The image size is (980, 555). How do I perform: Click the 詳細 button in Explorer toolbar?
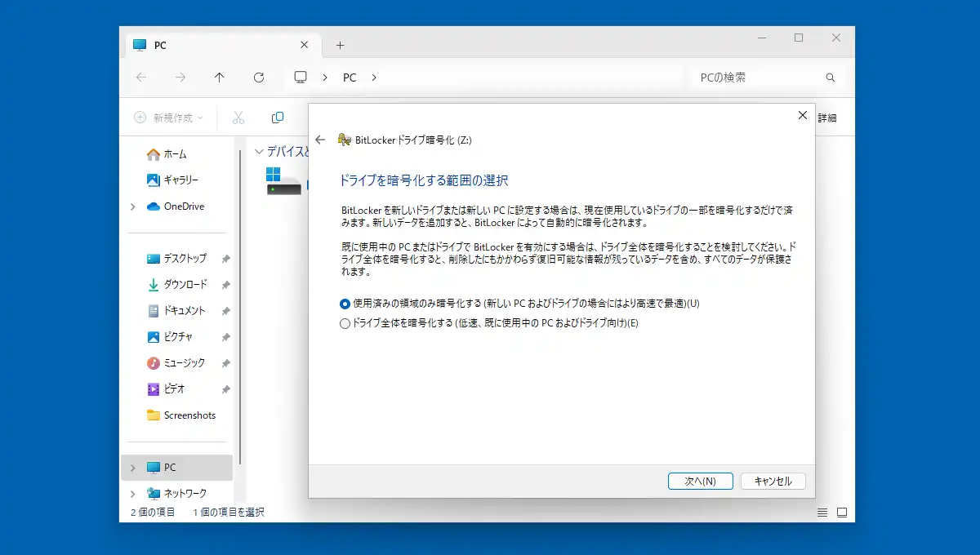[x=827, y=118]
